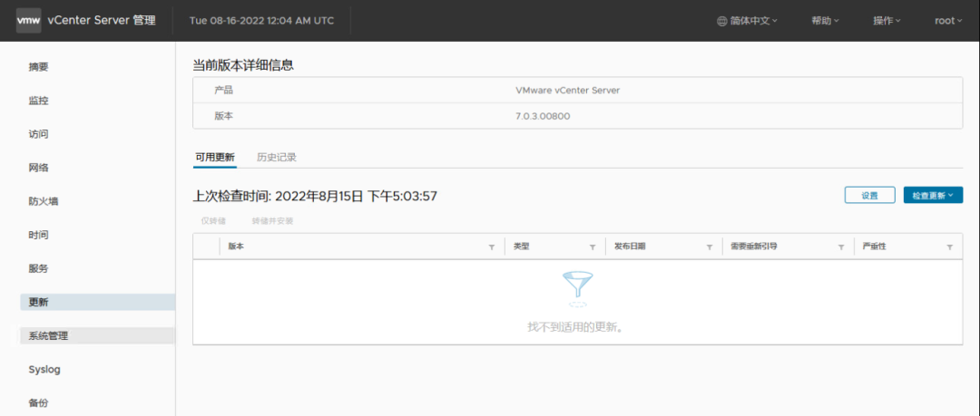
Task: Click the 转储并安装 button
Action: coord(272,221)
